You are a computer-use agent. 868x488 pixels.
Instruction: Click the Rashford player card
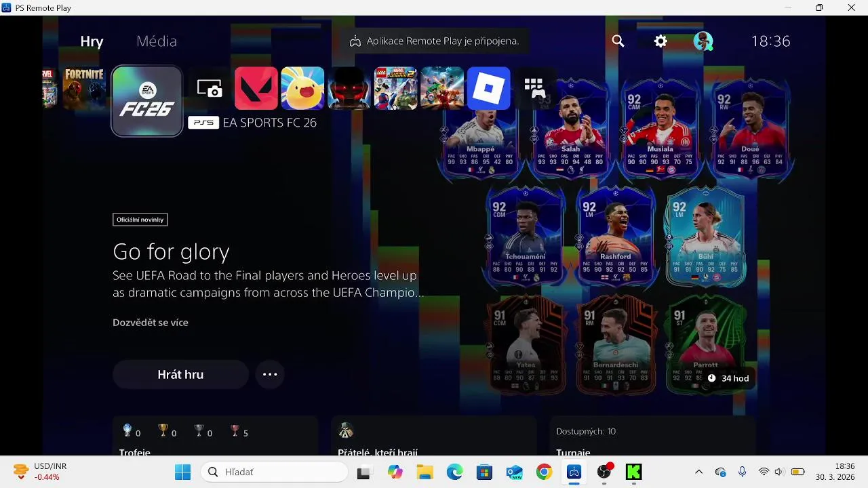pyautogui.click(x=616, y=236)
